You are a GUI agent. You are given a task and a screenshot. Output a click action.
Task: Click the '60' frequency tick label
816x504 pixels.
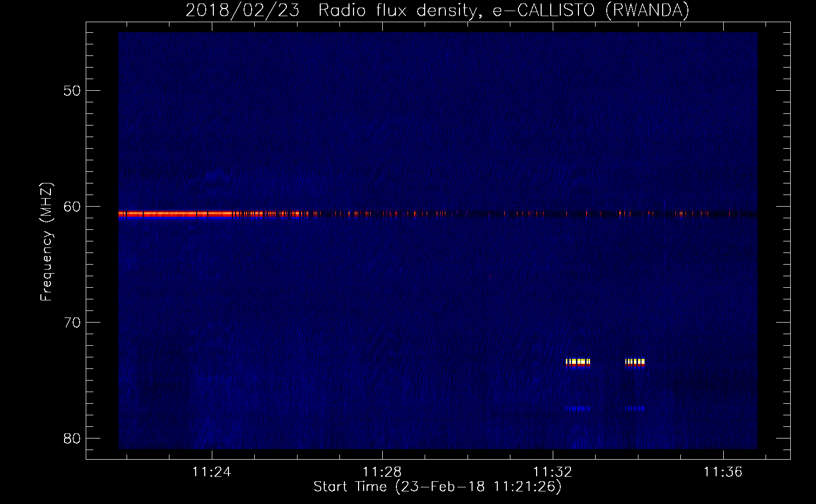tap(72, 207)
